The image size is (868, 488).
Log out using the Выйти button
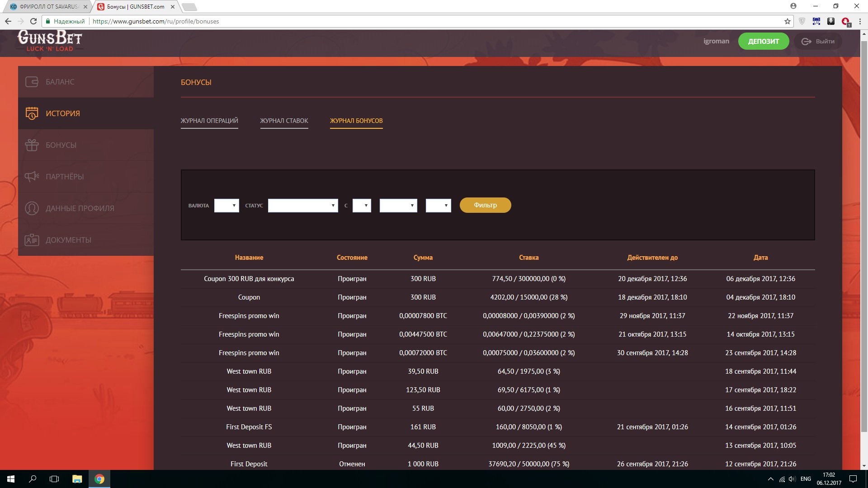[x=818, y=42]
